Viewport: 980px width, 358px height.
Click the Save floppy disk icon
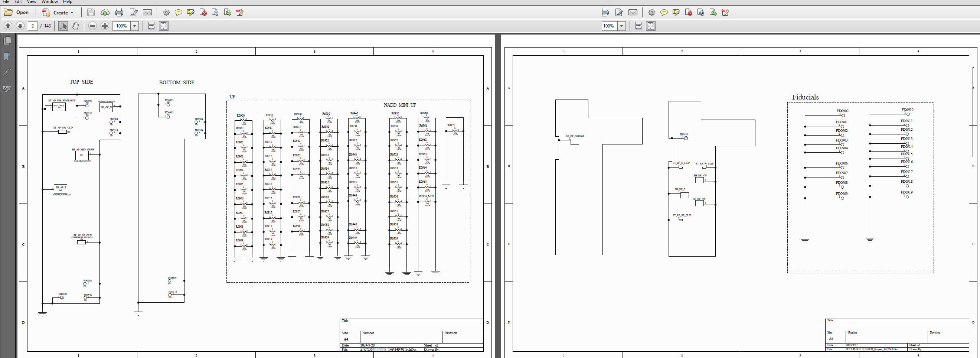pyautogui.click(x=91, y=13)
